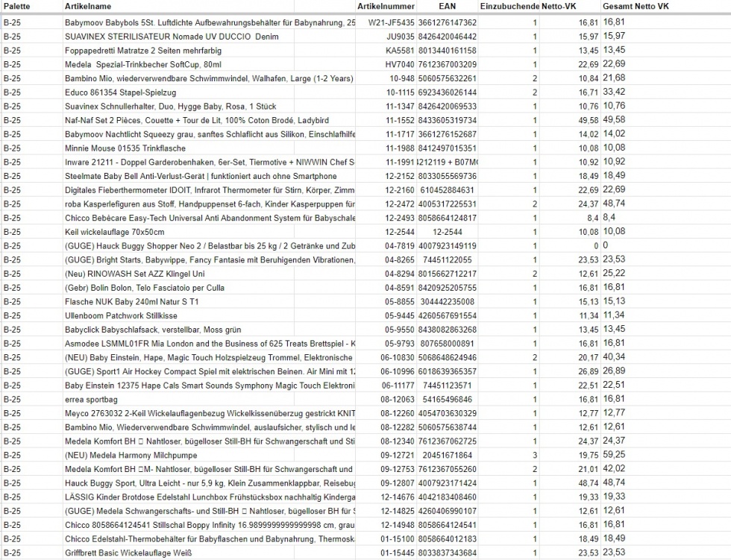Click article number 09-12753
The height and width of the screenshot is (560, 731).
pyautogui.click(x=397, y=470)
